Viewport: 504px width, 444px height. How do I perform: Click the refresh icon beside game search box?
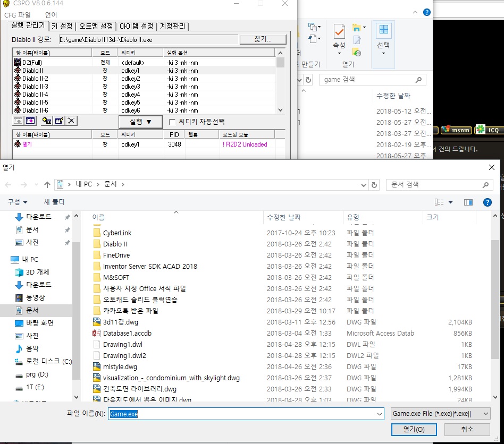coord(308,80)
